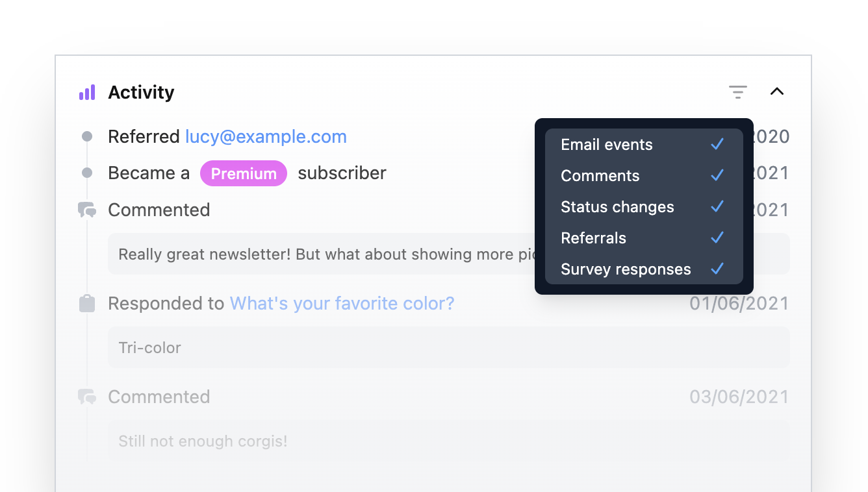The height and width of the screenshot is (492, 868).
Task: Open the What's your favorite color? survey link
Action: pyautogui.click(x=342, y=304)
